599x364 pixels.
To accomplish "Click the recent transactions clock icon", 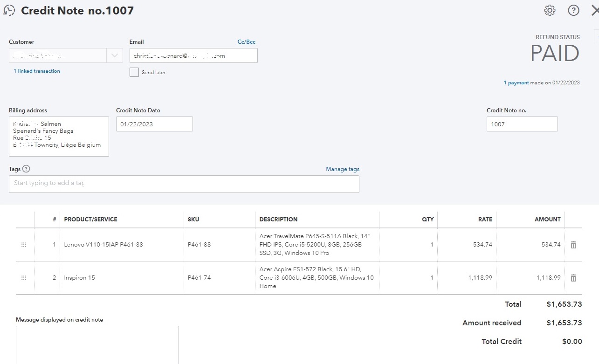I will coord(9,10).
